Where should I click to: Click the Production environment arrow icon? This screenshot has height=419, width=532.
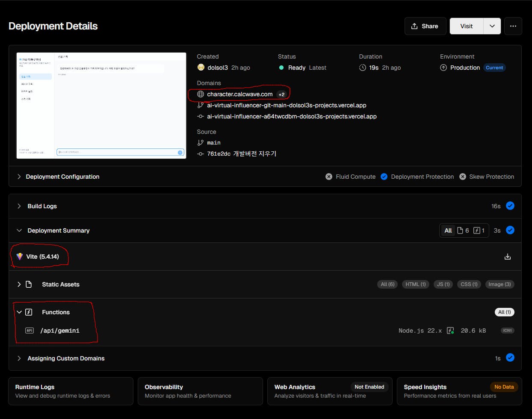click(x=443, y=68)
